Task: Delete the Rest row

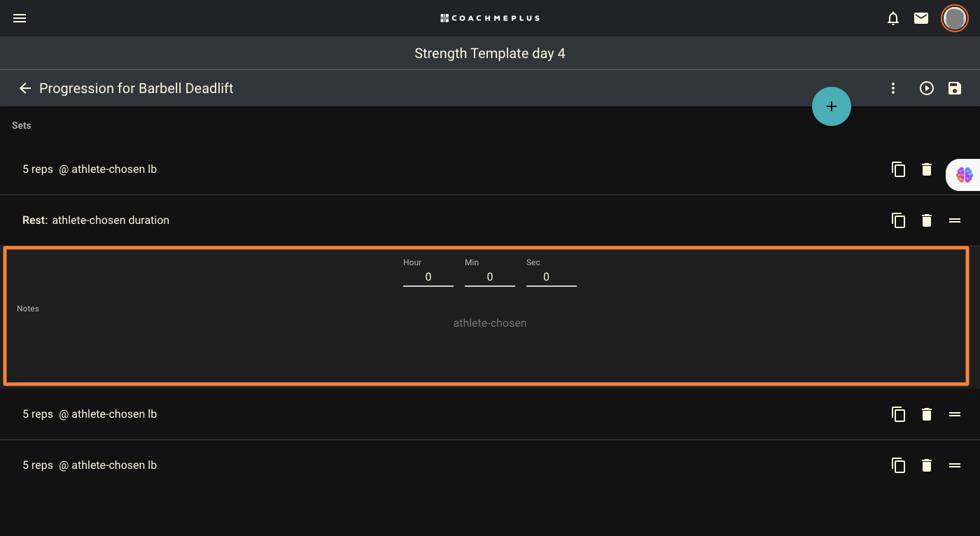Action: tap(927, 220)
